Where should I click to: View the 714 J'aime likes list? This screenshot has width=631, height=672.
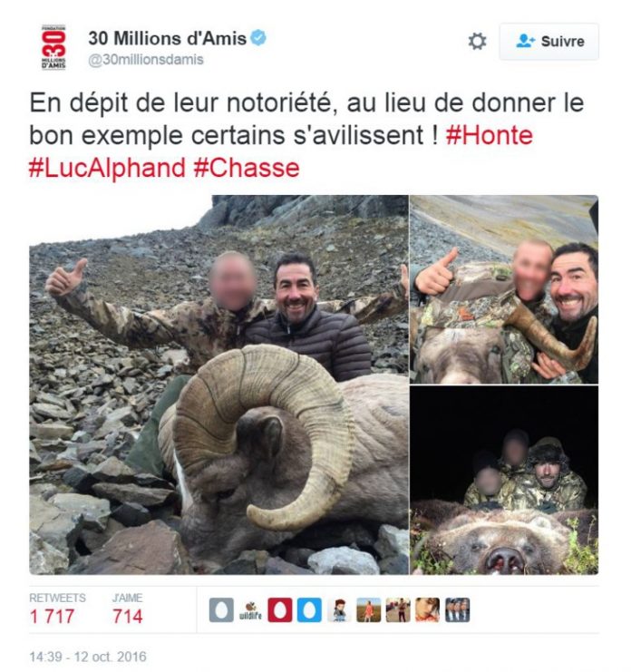coord(128,609)
